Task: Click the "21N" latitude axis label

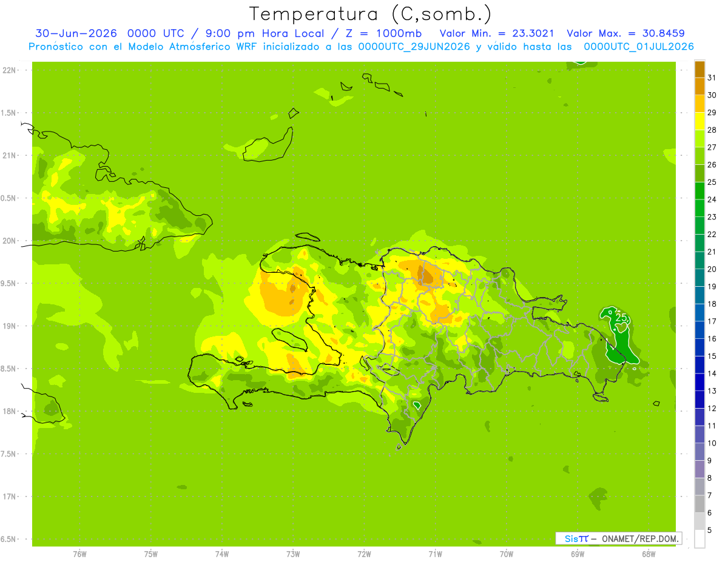Action: coord(9,156)
